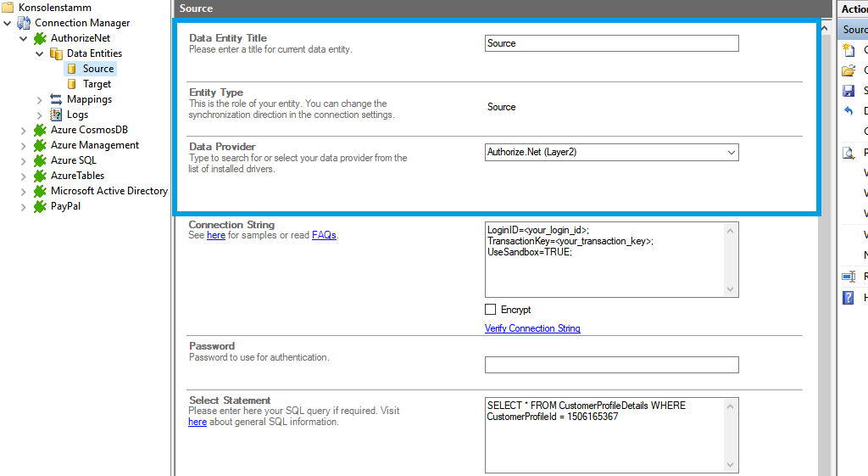Click the PayPal connection icon
The image size is (868, 476).
point(40,206)
